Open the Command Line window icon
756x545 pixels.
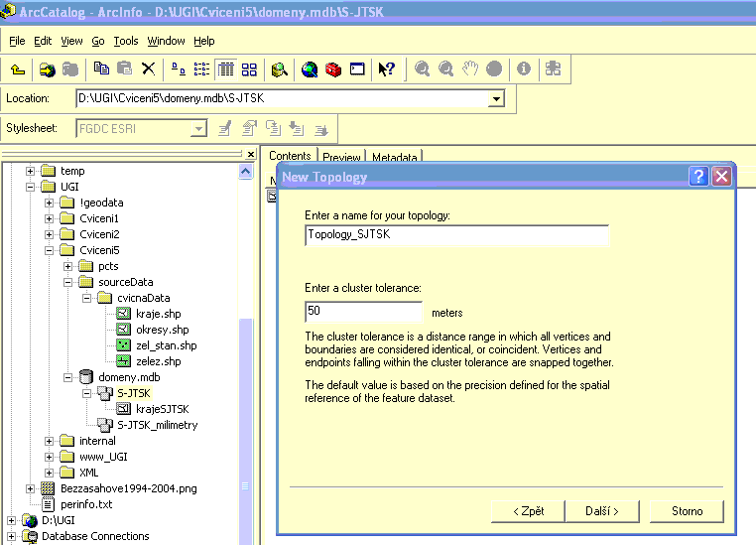click(357, 69)
